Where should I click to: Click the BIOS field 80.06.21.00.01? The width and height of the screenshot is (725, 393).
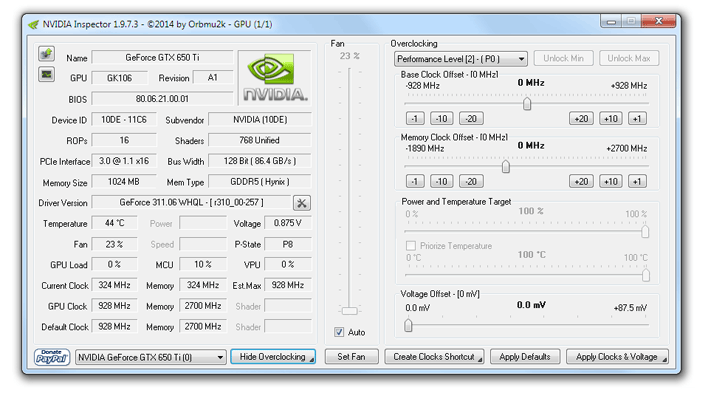click(x=162, y=98)
